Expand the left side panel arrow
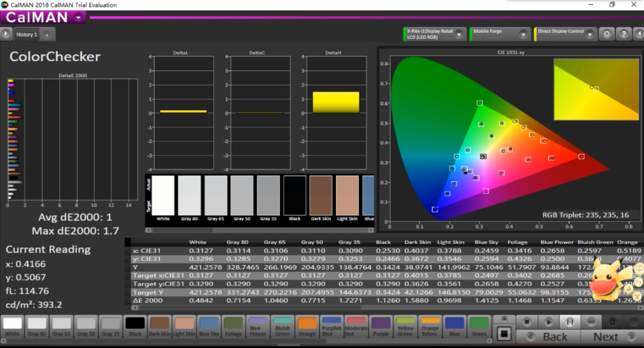 pyautogui.click(x=6, y=34)
